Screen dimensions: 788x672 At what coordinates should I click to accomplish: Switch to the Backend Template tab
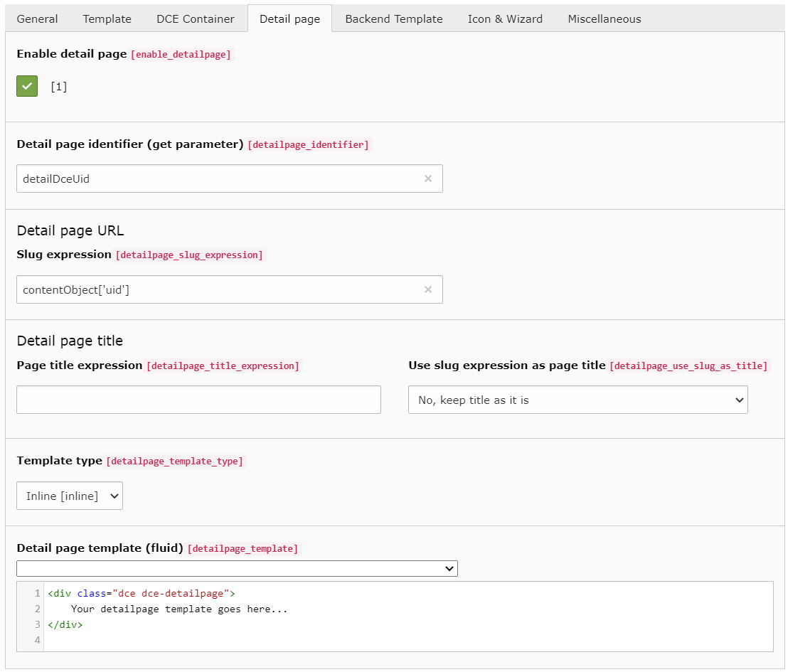[x=394, y=18]
